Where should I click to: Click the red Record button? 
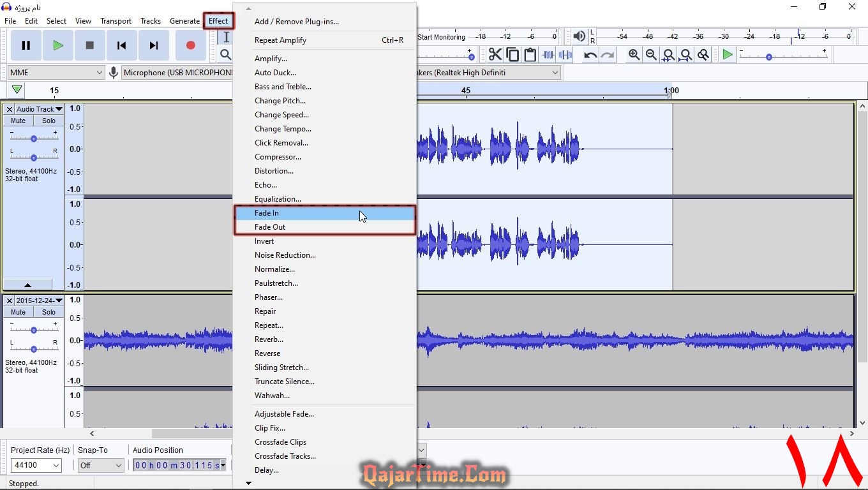[x=190, y=45]
